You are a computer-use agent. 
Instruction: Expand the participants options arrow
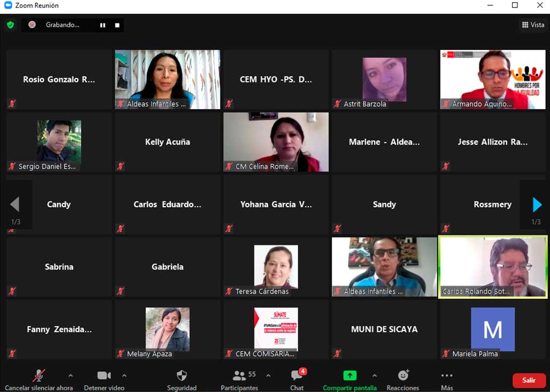(x=268, y=375)
